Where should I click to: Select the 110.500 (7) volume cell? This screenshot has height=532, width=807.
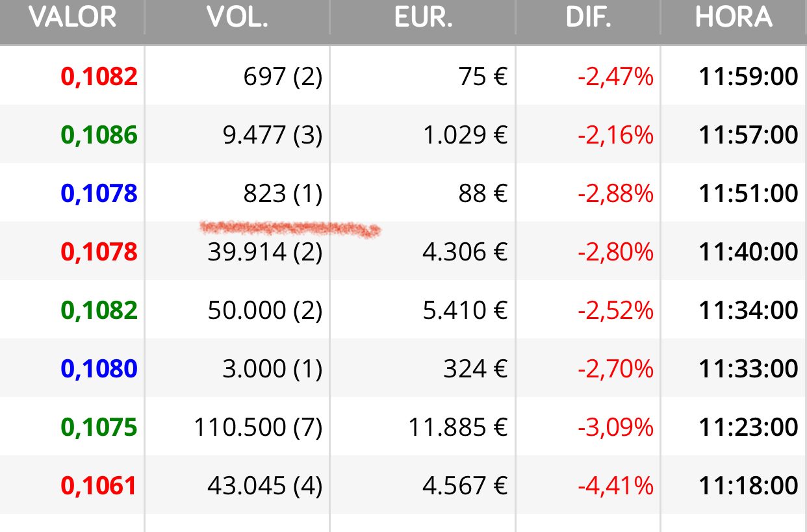pos(259,427)
